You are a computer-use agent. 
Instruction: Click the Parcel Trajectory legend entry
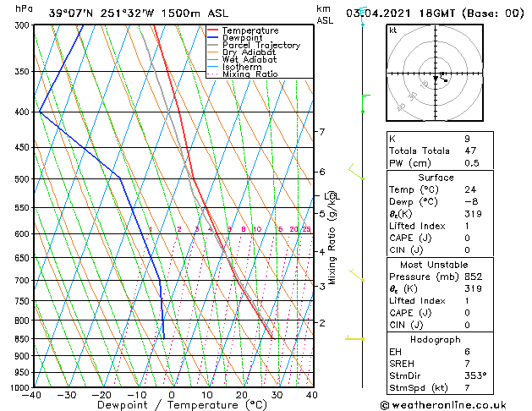coord(254,45)
